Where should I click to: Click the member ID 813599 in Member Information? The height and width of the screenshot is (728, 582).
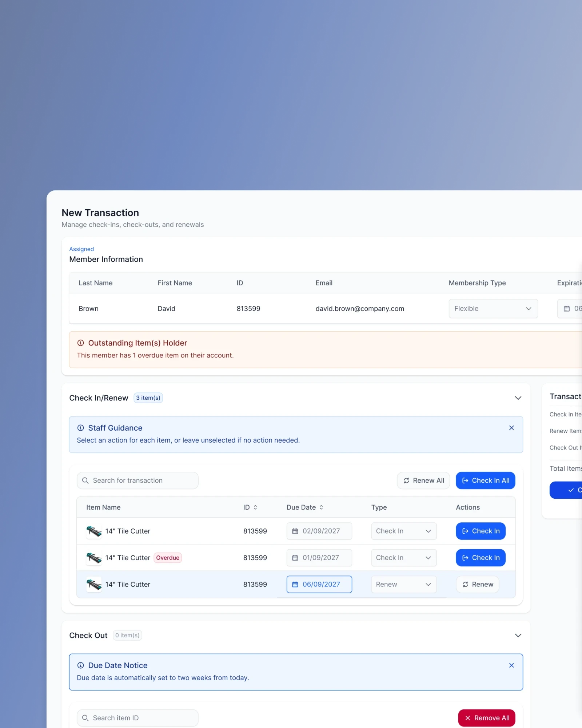coord(248,309)
